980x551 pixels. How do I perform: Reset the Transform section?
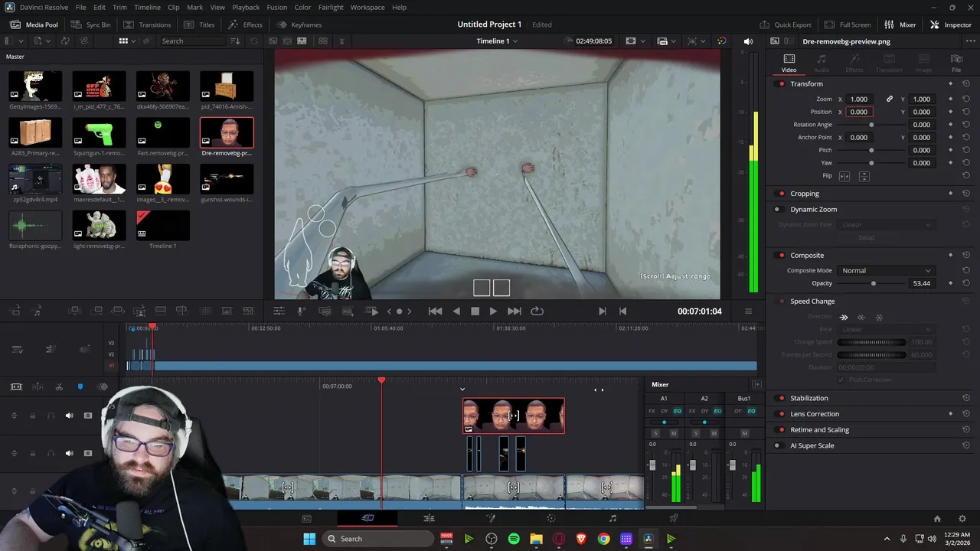[x=966, y=83]
